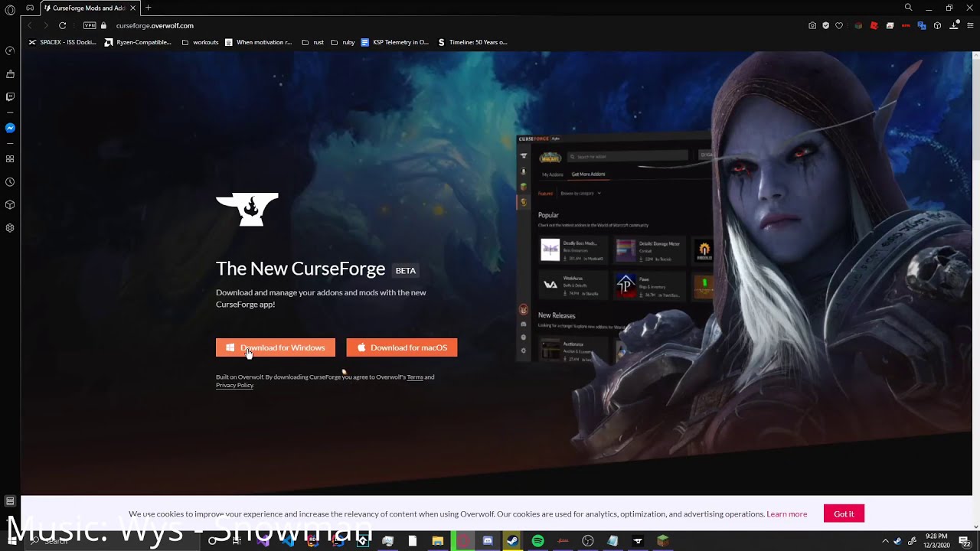Open the Privacy Policy link

pyautogui.click(x=234, y=385)
